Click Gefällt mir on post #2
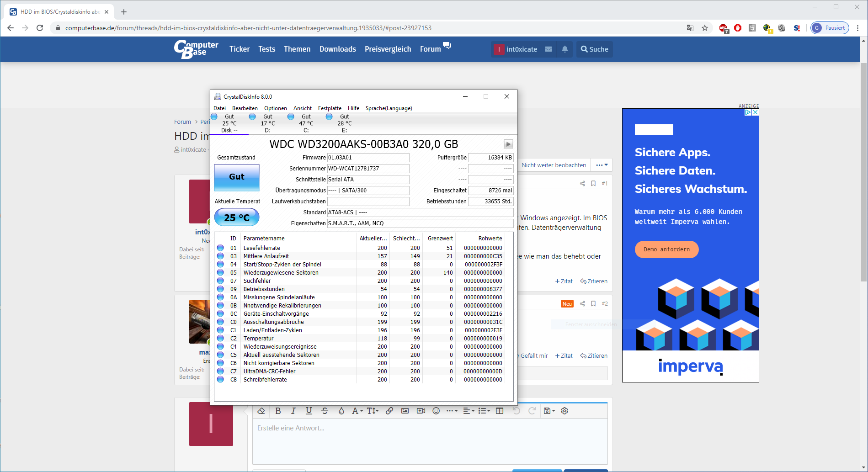868x472 pixels. (534, 355)
